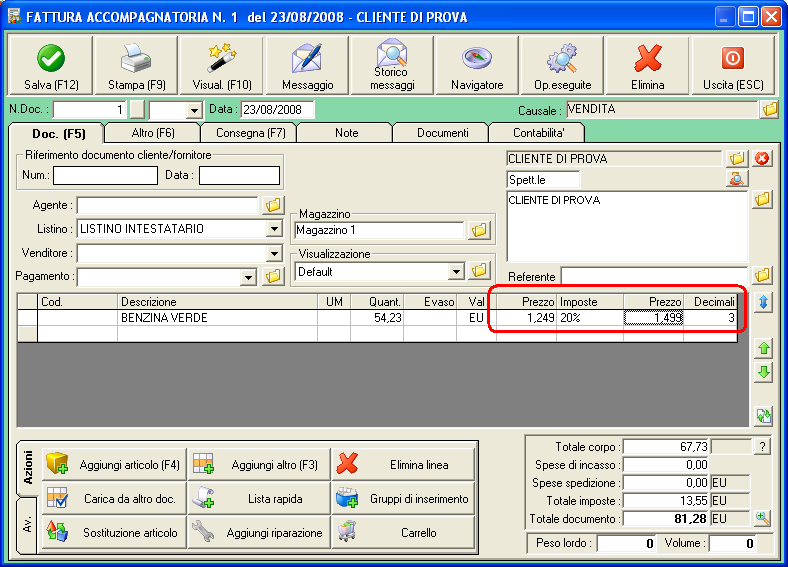
Task: Switch to the Consegna (F7) tab
Action: 250,133
